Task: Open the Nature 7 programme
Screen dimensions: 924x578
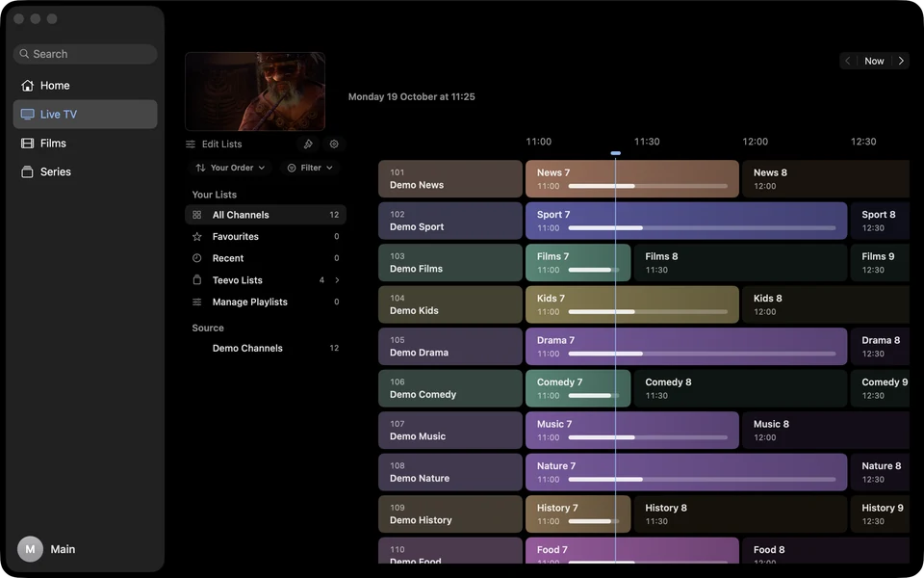Action: pos(686,472)
